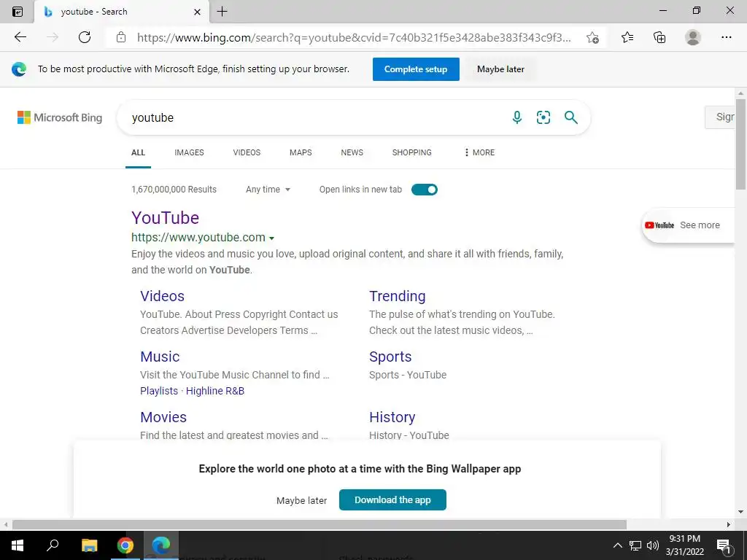Screen dimensions: 747x560
Task: Toggle Open links in new tab switch
Action: tap(424, 190)
